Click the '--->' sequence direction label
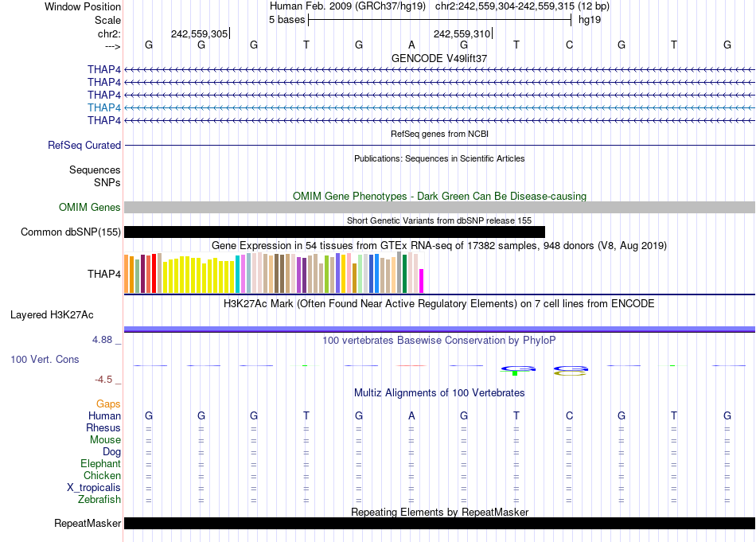This screenshot has height=542, width=756. pos(113,46)
